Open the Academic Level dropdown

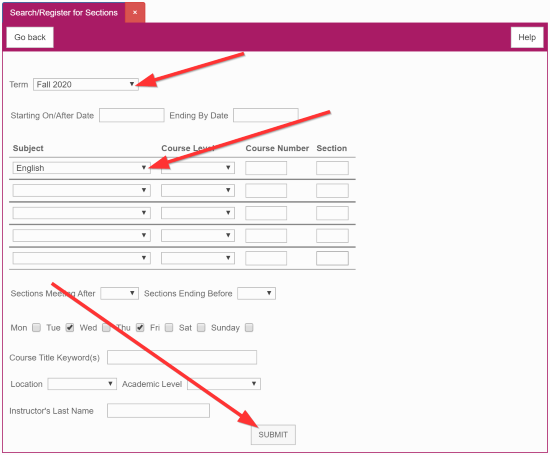224,384
